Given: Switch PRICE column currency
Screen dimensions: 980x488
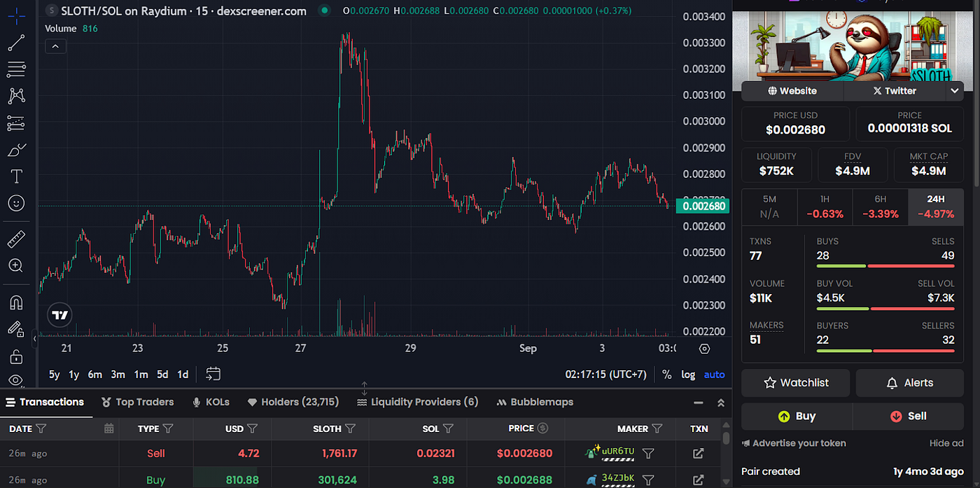Looking at the screenshot, I should pos(542,428).
